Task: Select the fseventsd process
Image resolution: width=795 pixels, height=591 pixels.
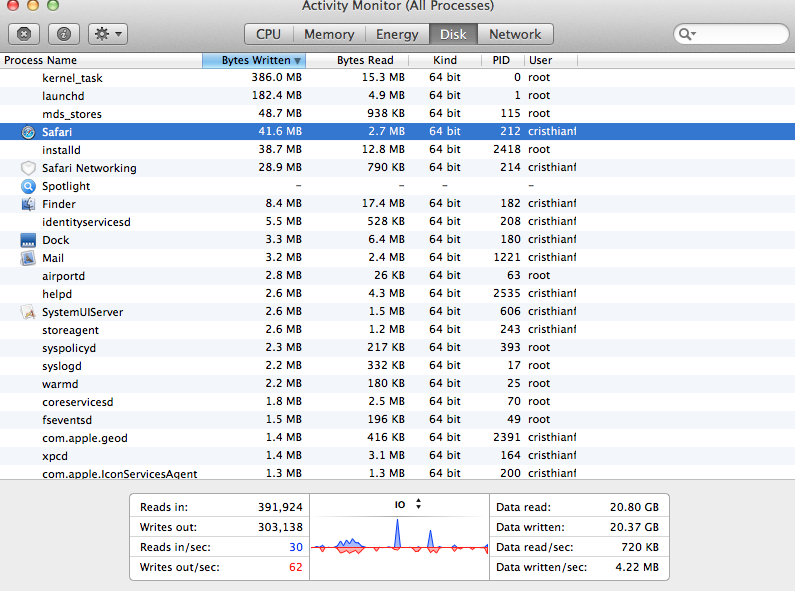Action: (398, 420)
